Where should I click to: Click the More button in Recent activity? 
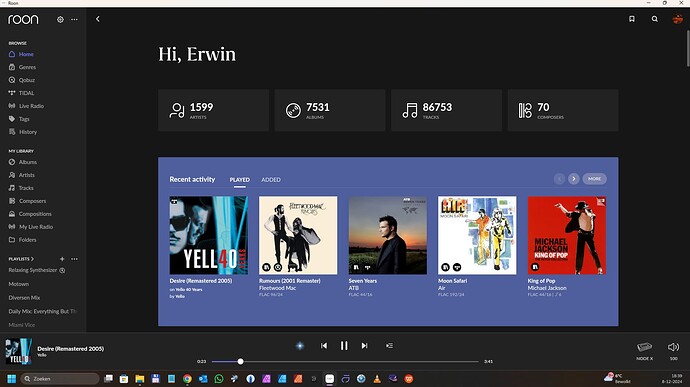595,179
